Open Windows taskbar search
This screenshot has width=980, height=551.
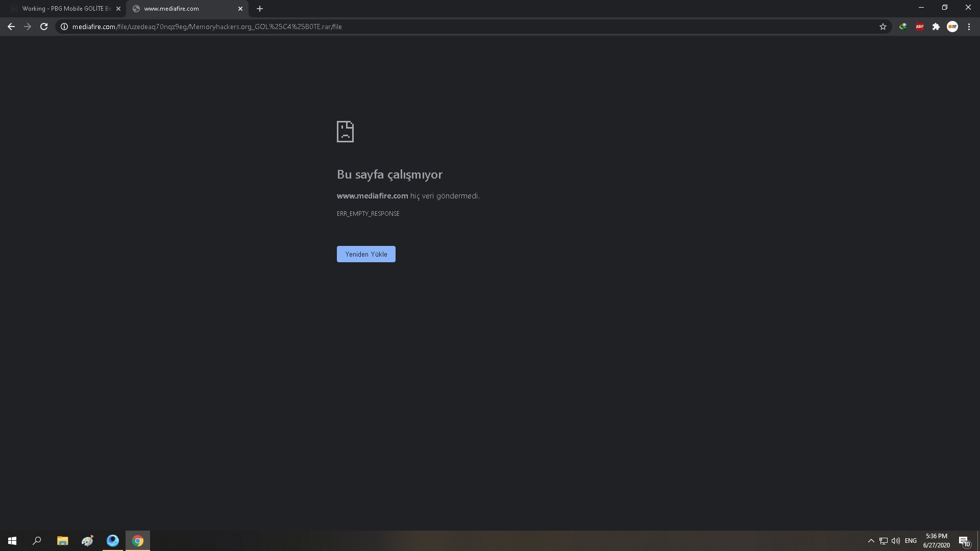(x=37, y=541)
